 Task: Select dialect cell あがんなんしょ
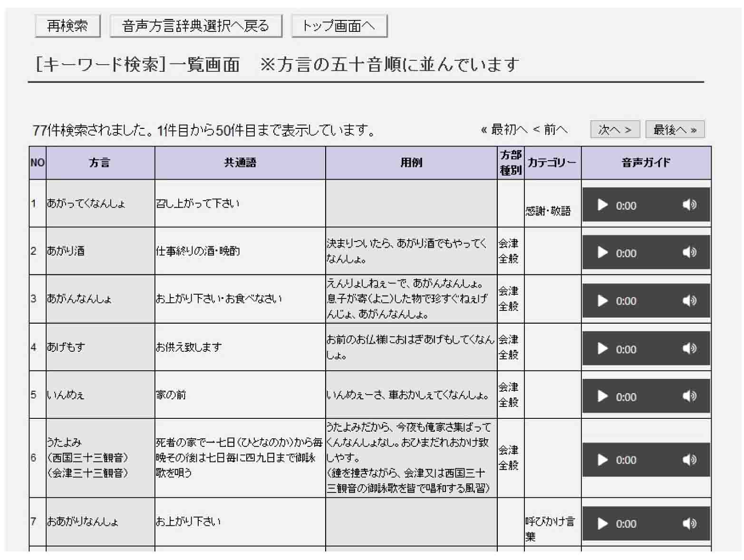pos(100,299)
